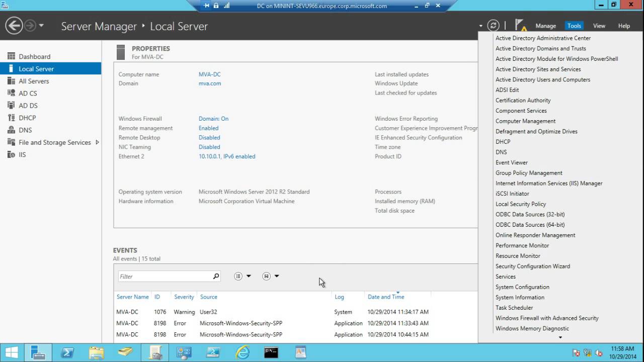The image size is (644, 362).
Task: Click the AD DS role icon
Action: click(x=11, y=106)
